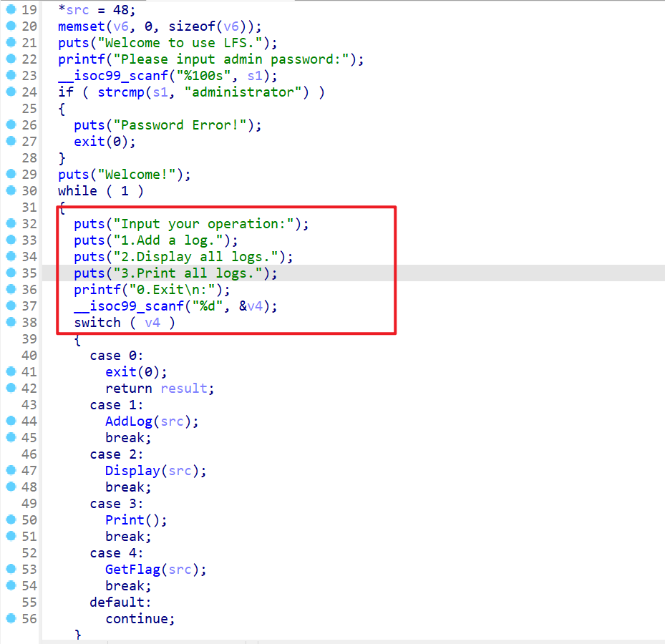Click the blue dot next to line 44
Viewport: 665px width, 644px height.
[10, 421]
